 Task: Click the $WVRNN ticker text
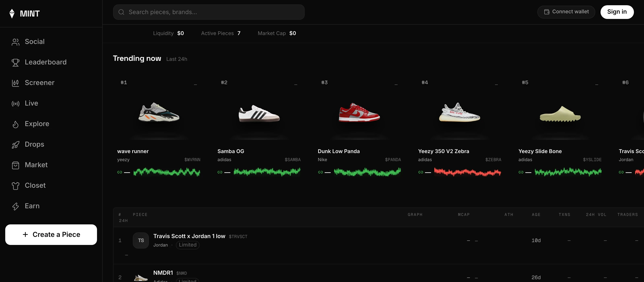[x=192, y=160]
